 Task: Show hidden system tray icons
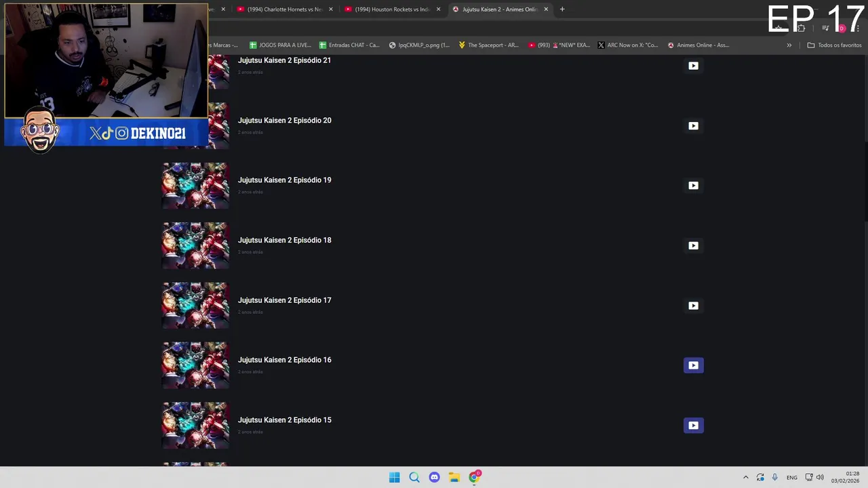746,477
